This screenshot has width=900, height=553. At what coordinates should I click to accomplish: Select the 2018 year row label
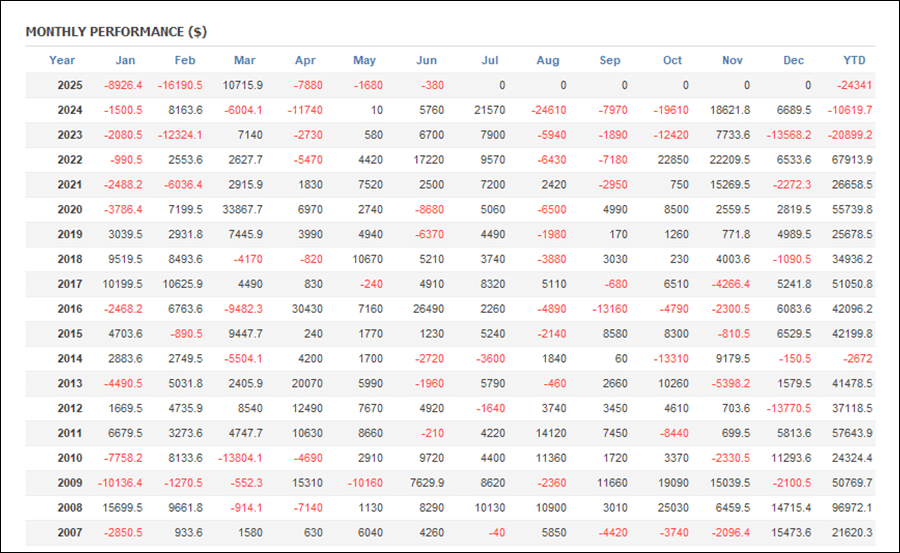pos(70,259)
